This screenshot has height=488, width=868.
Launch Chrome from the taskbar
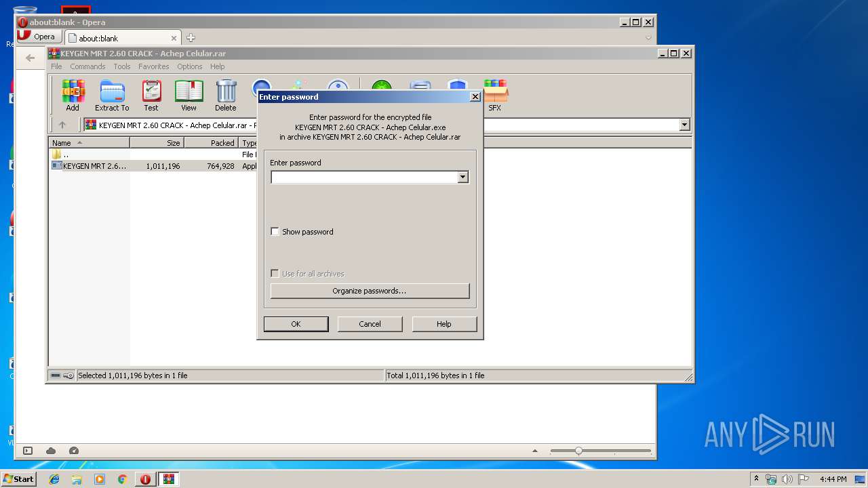(122, 479)
